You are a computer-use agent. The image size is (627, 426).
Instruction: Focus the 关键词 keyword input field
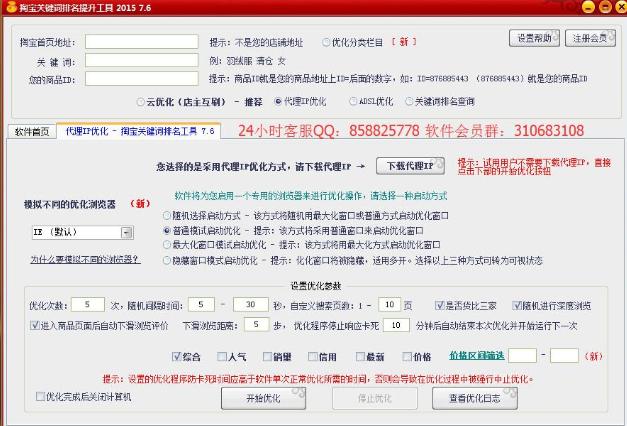click(x=142, y=60)
